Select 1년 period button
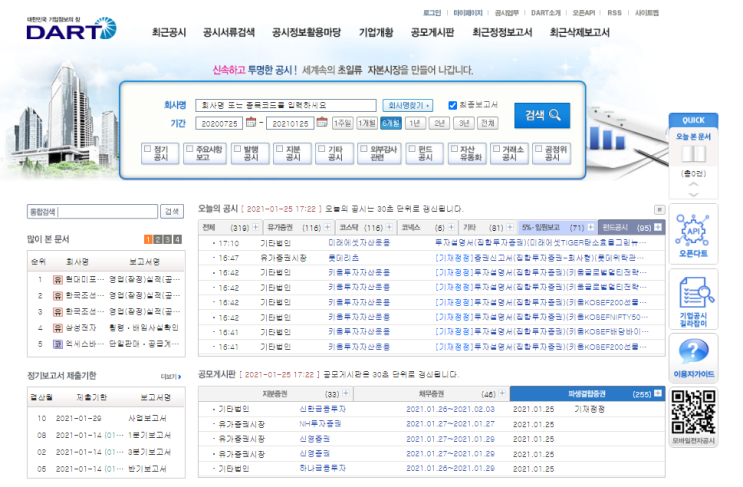This screenshot has width=743, height=487. point(415,123)
